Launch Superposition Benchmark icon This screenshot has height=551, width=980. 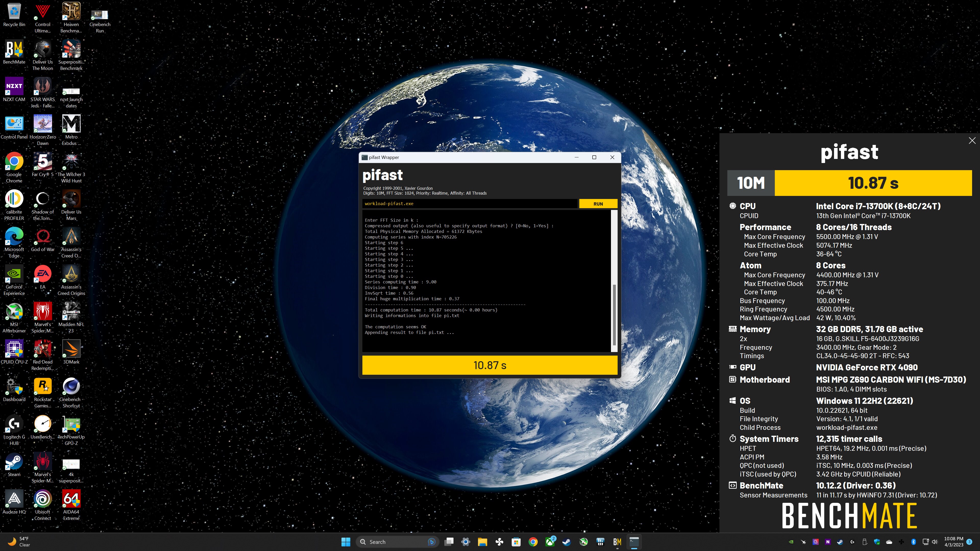(x=71, y=56)
